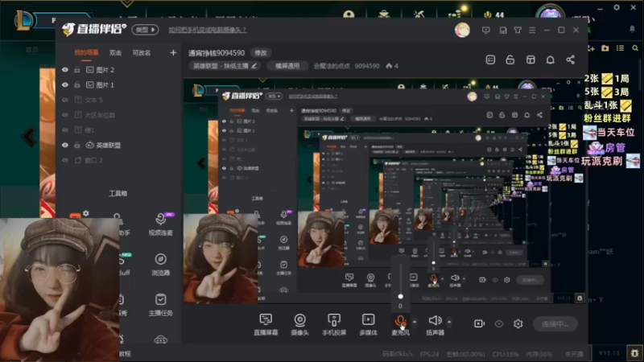
Task: Click the notification bell in room toolbar
Action: [551, 60]
